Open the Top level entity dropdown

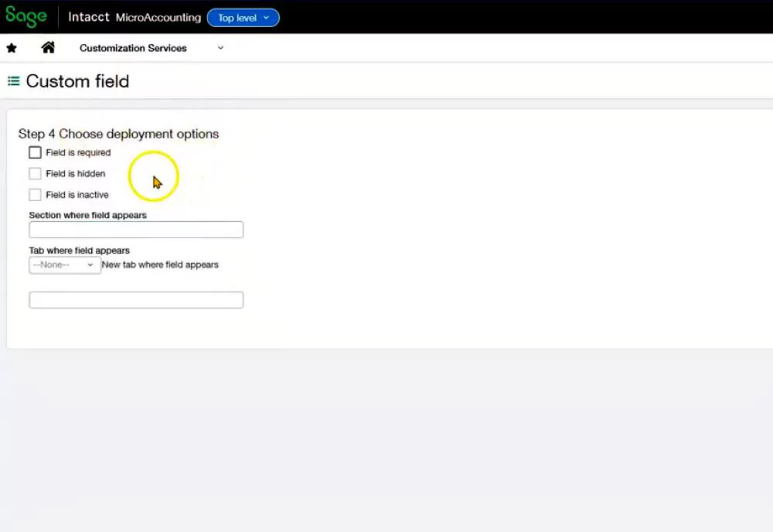(243, 17)
